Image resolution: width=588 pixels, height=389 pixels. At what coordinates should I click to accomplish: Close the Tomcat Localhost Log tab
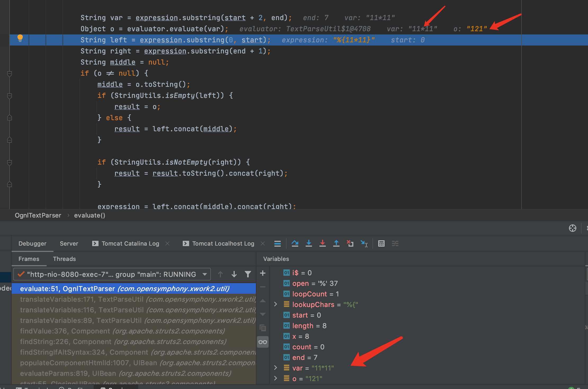tap(263, 243)
